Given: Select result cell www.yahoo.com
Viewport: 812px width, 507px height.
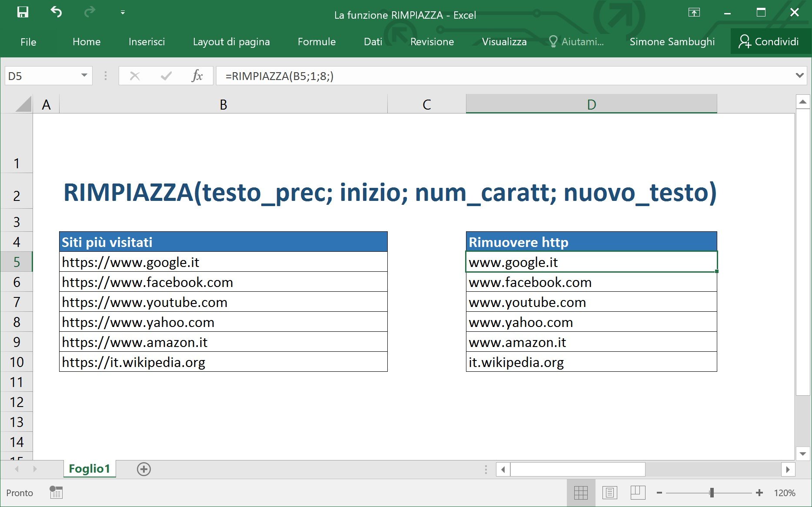Looking at the screenshot, I should [x=592, y=322].
